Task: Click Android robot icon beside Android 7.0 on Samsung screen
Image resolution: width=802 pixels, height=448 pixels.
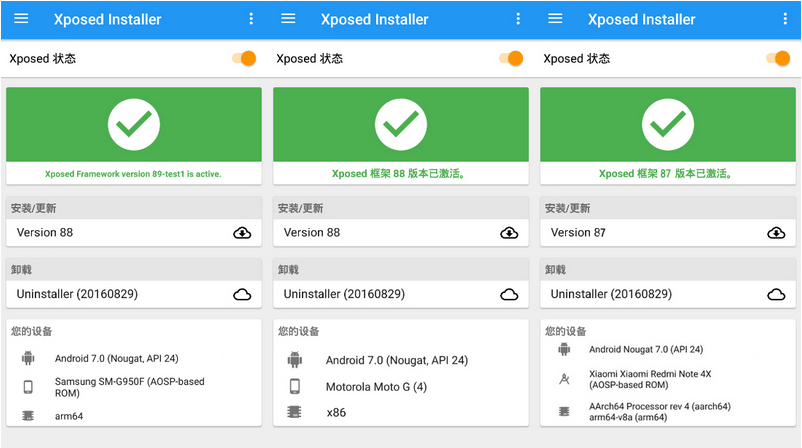Action: [x=28, y=358]
